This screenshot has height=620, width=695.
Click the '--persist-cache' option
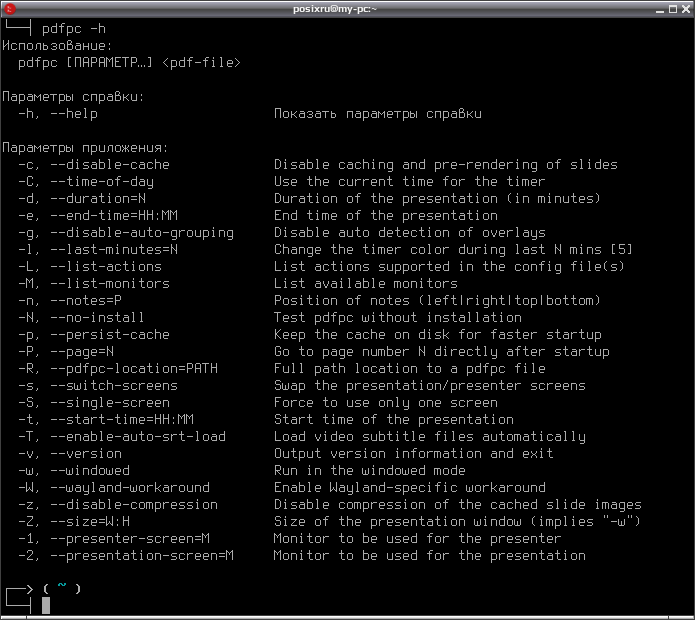point(109,335)
